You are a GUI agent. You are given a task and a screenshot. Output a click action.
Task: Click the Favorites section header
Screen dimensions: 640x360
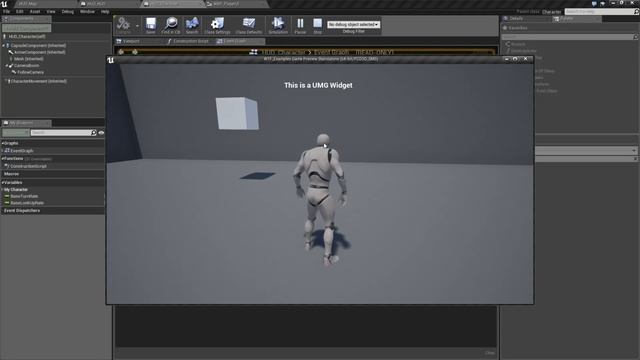pos(518,28)
